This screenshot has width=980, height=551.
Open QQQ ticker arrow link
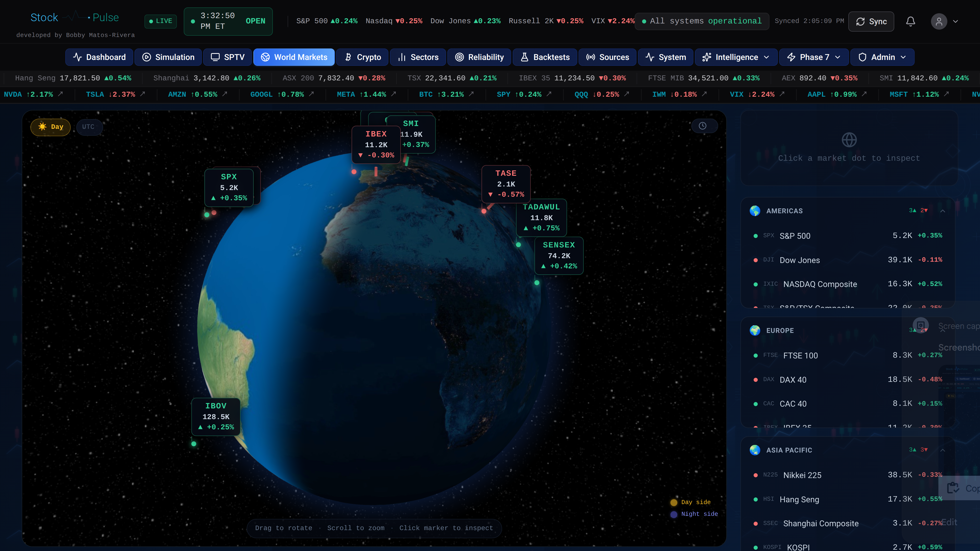(627, 94)
